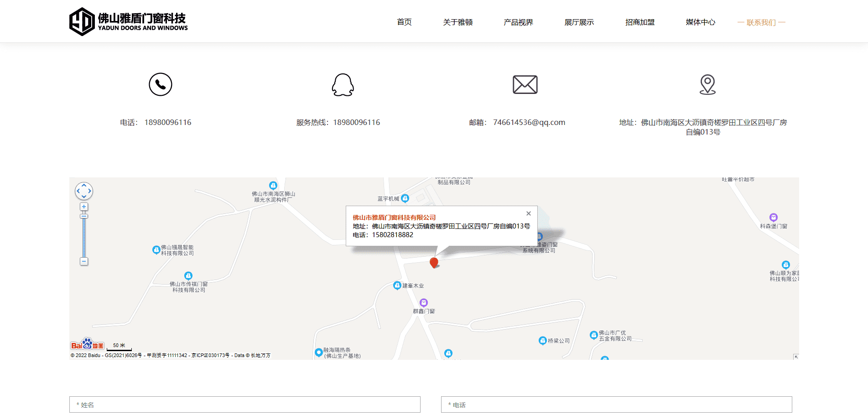Zoom in the map with plus button
Viewport: 868px width, 420px height.
[84, 207]
